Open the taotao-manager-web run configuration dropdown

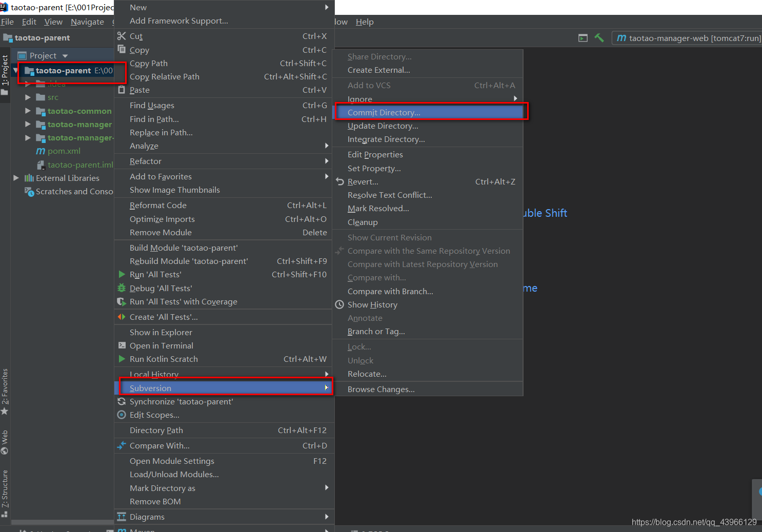tap(687, 38)
